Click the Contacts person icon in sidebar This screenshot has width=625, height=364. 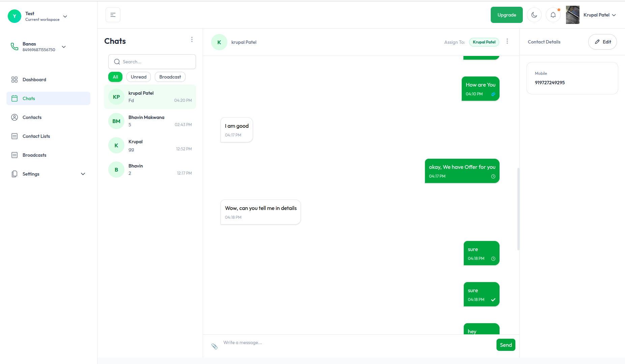(15, 117)
